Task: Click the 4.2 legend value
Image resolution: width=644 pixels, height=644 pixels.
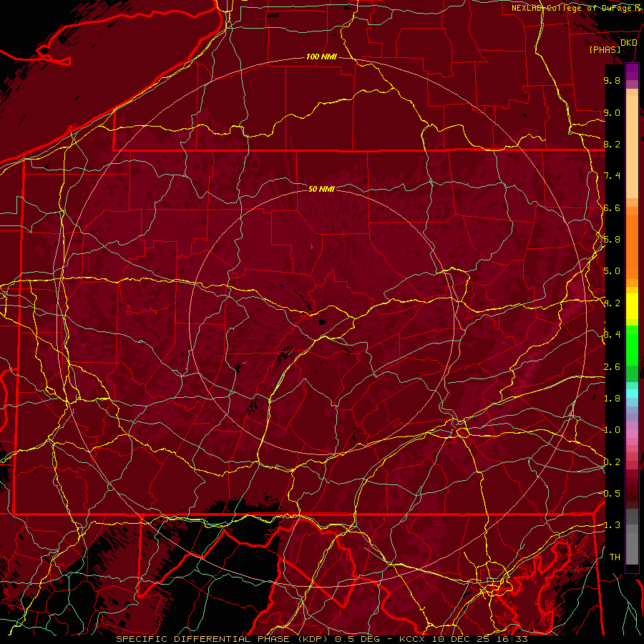Action: coord(612,303)
